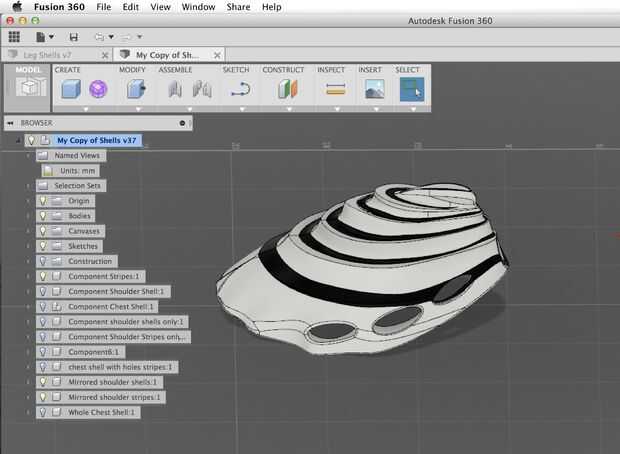Select the Inspect measure icon
The height and width of the screenshot is (454, 620).
click(x=336, y=89)
